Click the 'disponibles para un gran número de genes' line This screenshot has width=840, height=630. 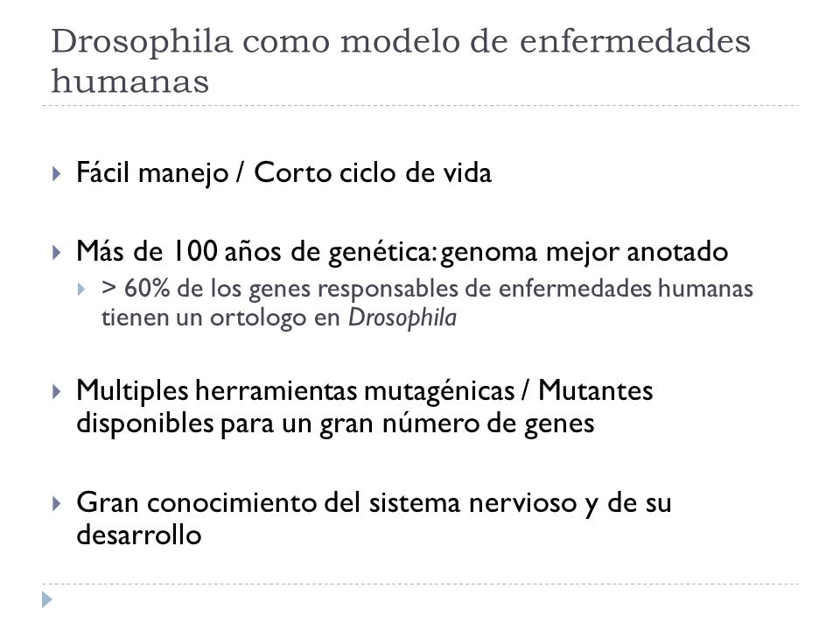click(335, 423)
